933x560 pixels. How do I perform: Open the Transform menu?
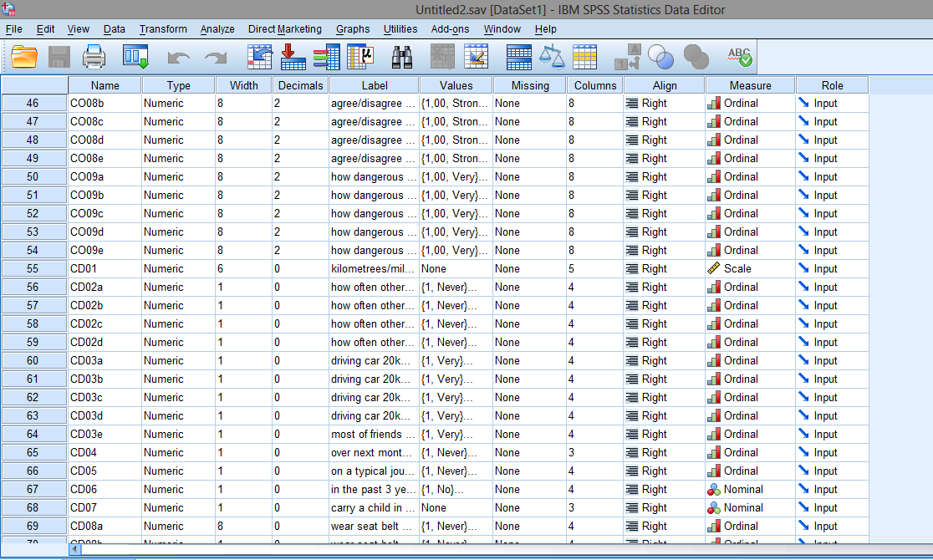tap(163, 29)
